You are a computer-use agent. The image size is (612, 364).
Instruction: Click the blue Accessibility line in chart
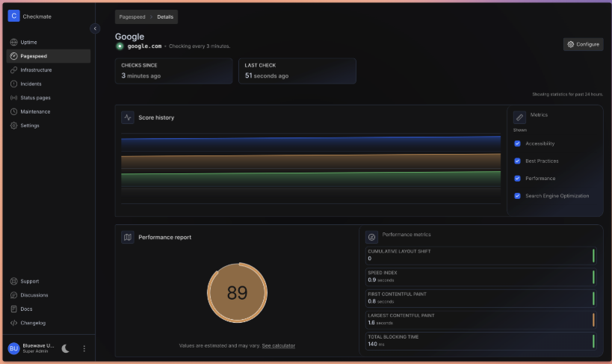[x=311, y=138]
